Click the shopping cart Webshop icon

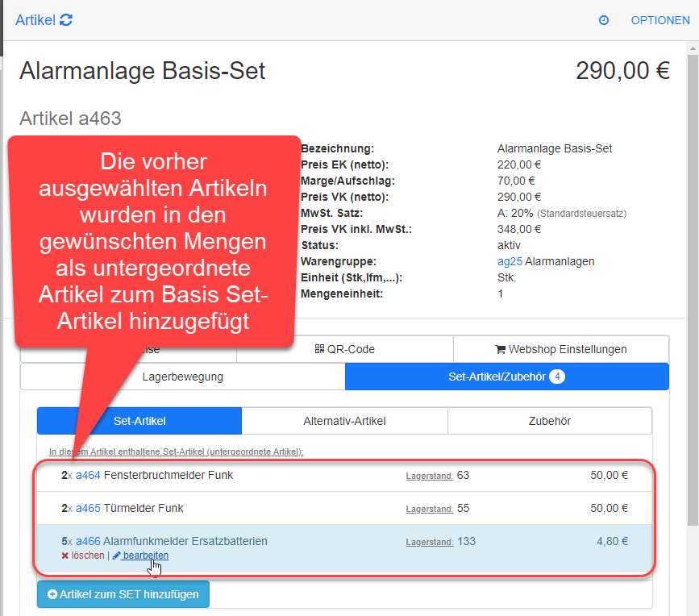click(x=500, y=349)
